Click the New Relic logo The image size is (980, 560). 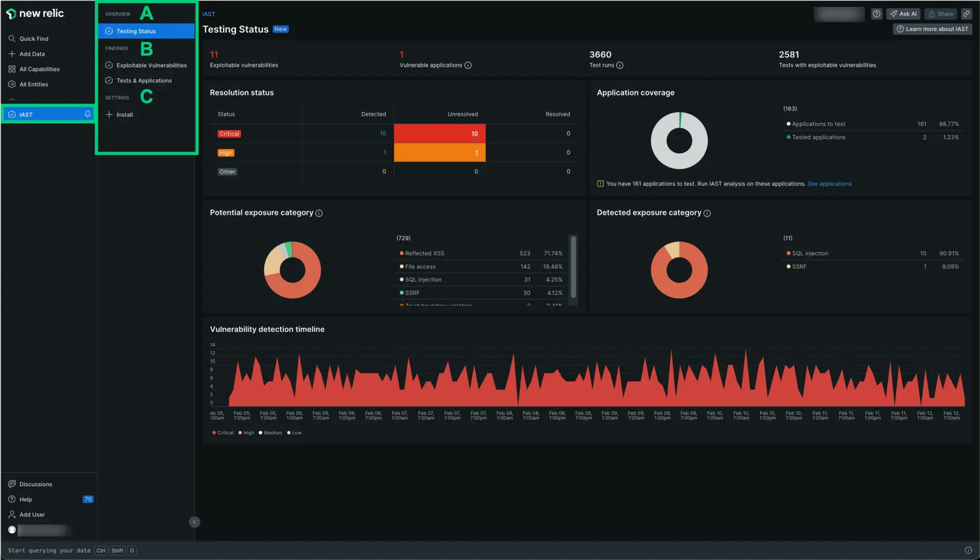(x=35, y=13)
